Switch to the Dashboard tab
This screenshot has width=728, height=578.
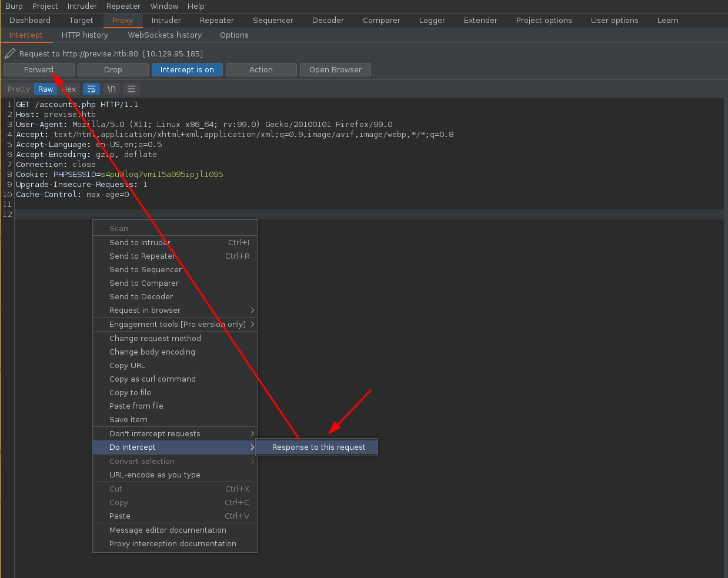(x=30, y=21)
